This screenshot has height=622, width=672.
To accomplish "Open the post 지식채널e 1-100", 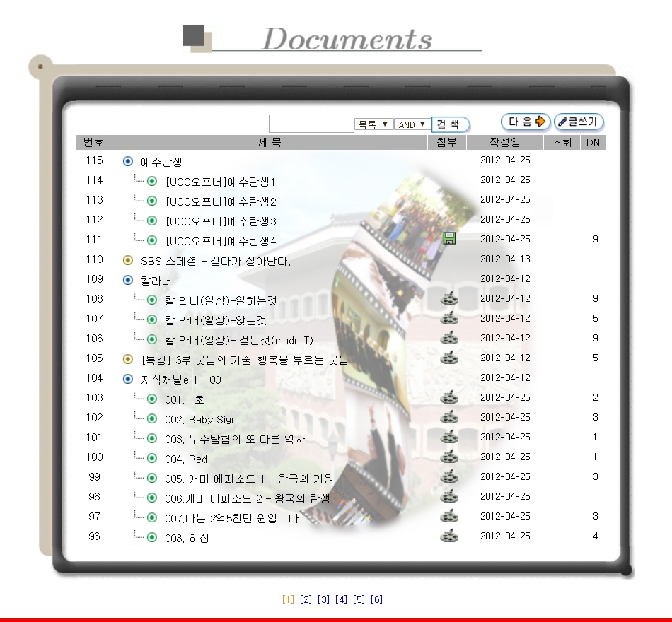I will pos(181,380).
